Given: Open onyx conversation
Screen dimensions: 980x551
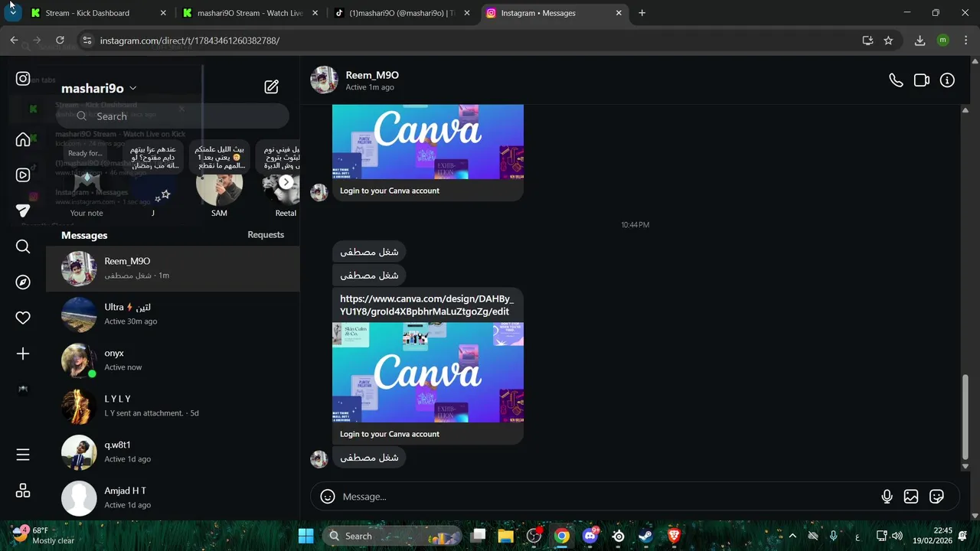Looking at the screenshot, I should (x=173, y=360).
